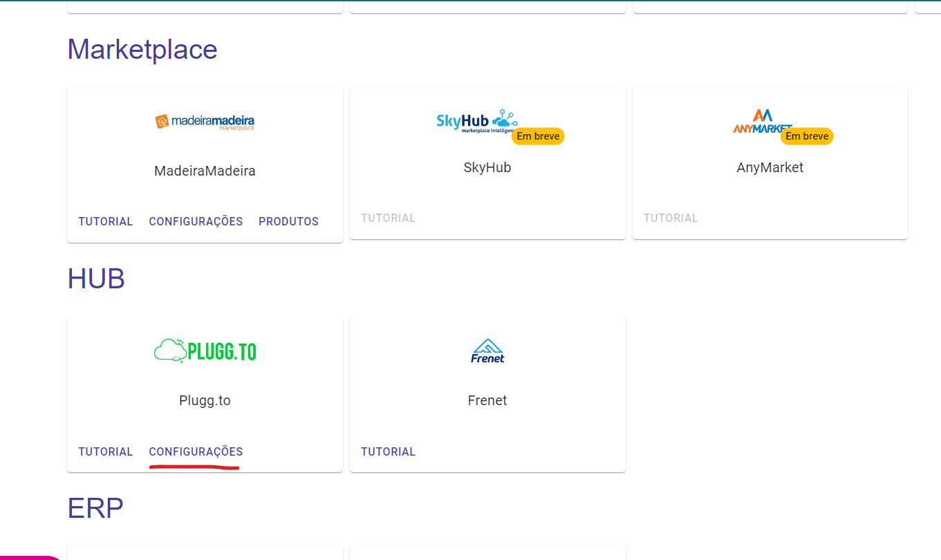
Task: Click the AnyMarket 'Em breve' badge
Action: 807,136
